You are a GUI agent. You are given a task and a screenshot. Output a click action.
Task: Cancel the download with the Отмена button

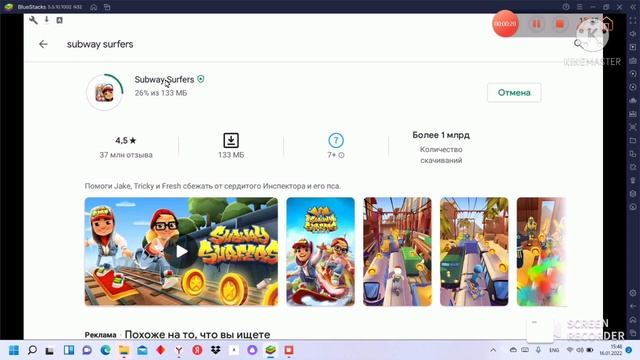[x=514, y=93]
